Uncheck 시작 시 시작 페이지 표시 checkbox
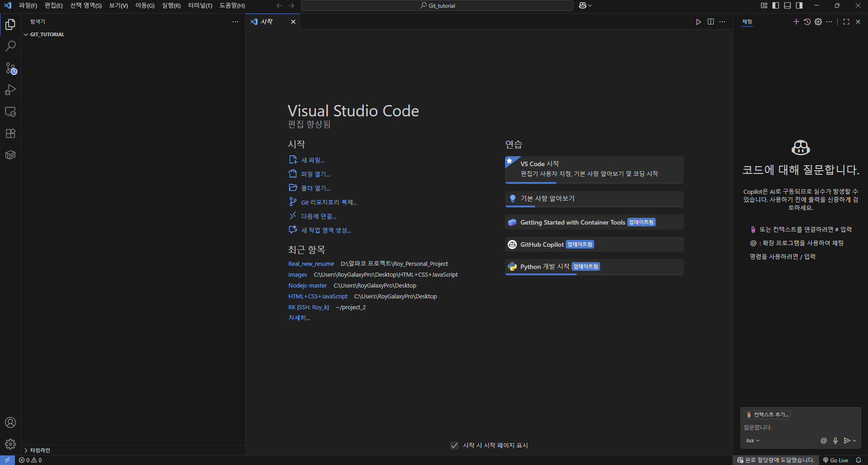 [x=454, y=446]
